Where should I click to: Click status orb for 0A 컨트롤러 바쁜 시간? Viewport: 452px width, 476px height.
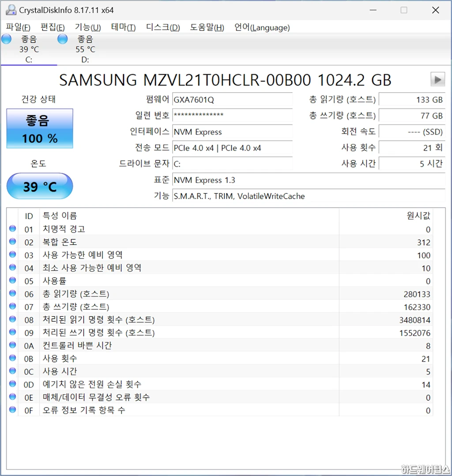point(12,345)
